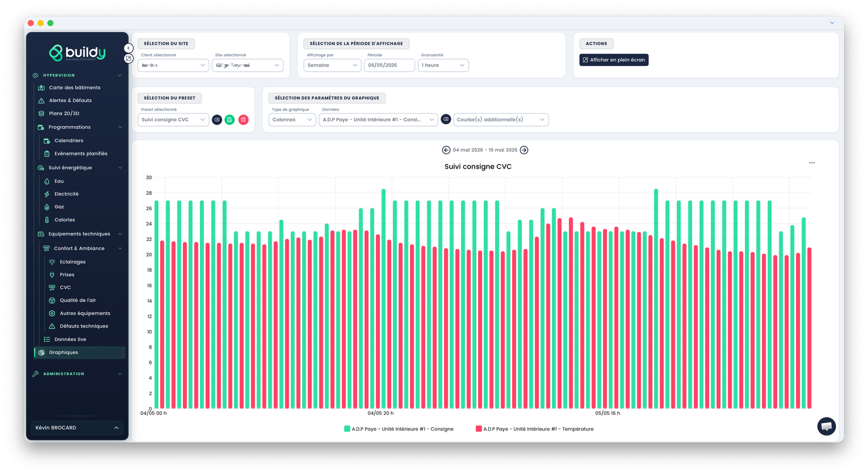Click the expand-view icon below the sidebar arrow
Viewport: 868px width, 474px height.
click(129, 58)
